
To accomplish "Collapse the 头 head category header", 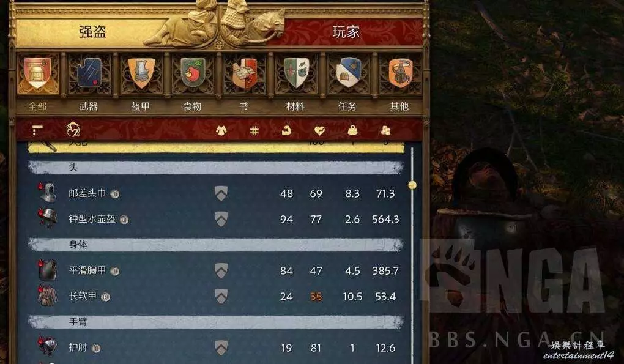I will point(216,168).
